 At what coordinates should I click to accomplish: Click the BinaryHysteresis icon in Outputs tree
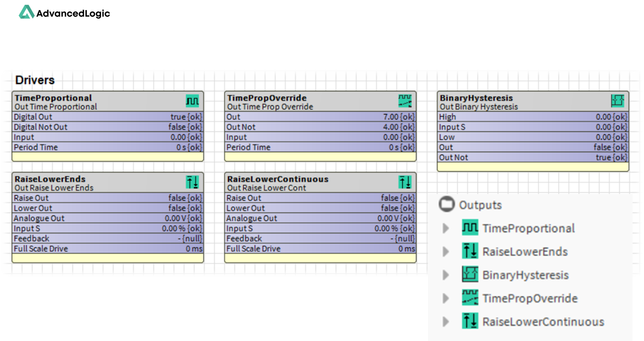pyautogui.click(x=470, y=275)
